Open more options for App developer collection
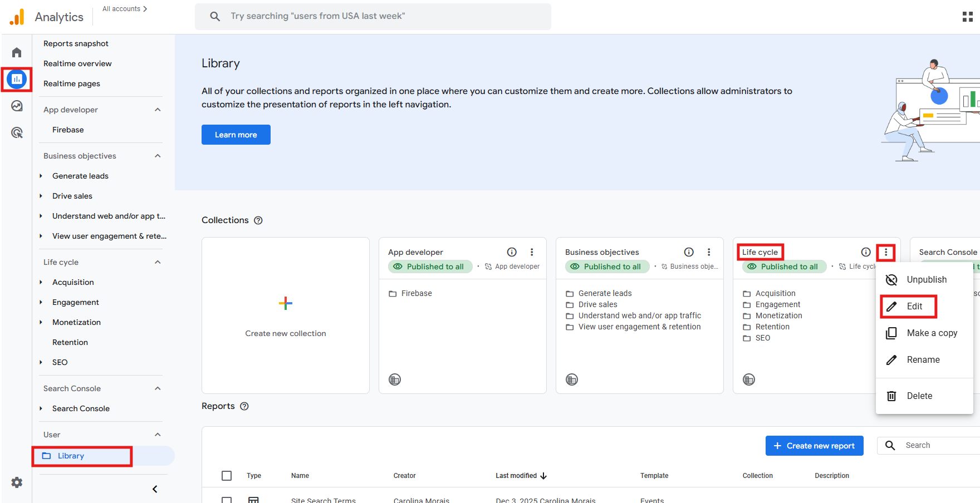Viewport: 980px width, 503px height. pos(532,252)
